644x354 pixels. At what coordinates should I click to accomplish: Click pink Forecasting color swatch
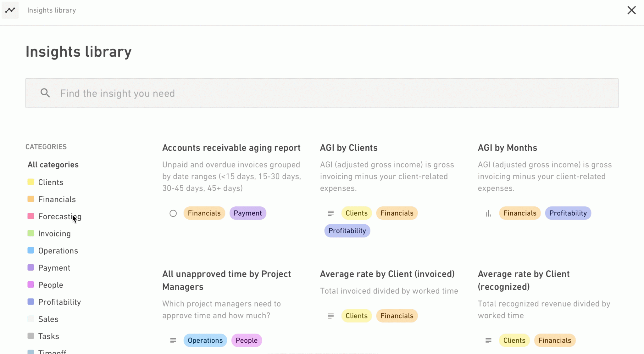point(31,216)
